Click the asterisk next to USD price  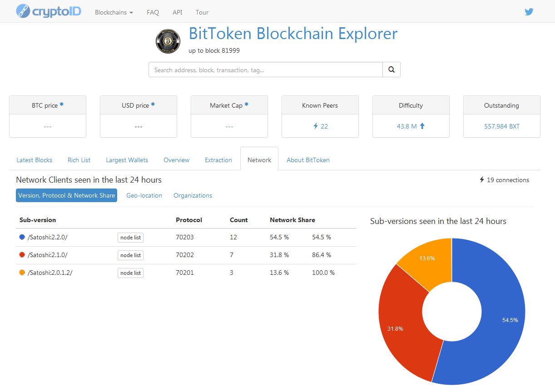pos(153,104)
